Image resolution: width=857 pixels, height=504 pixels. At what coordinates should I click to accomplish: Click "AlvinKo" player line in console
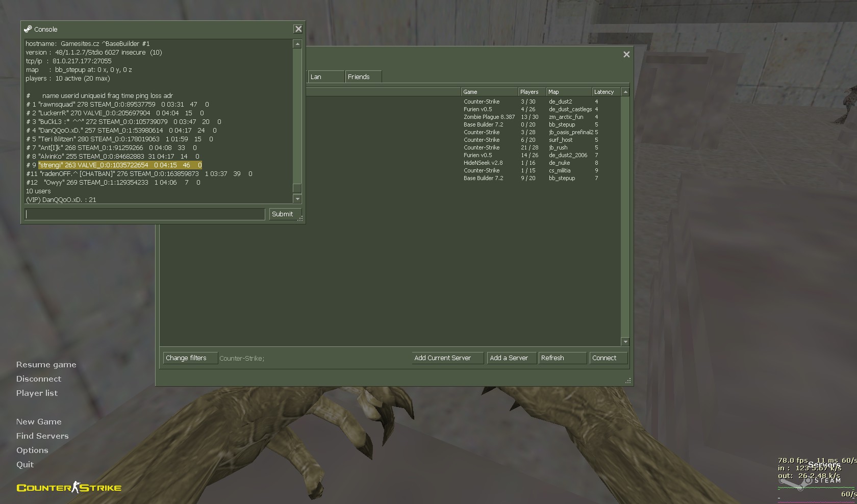coord(113,157)
